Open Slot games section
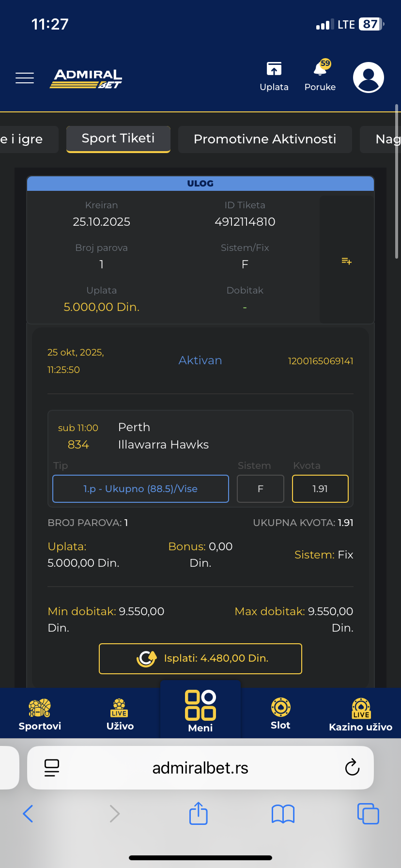Screen dimensions: 401x868 [280, 713]
